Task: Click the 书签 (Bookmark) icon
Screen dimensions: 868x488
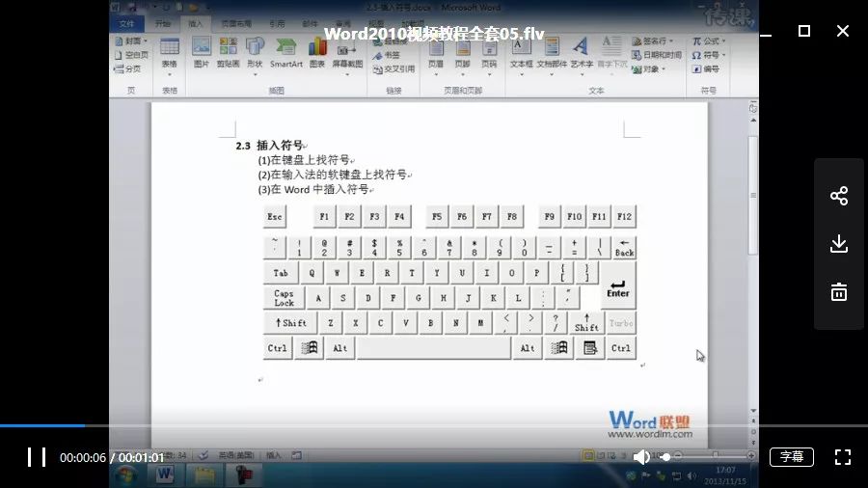Action: click(387, 55)
